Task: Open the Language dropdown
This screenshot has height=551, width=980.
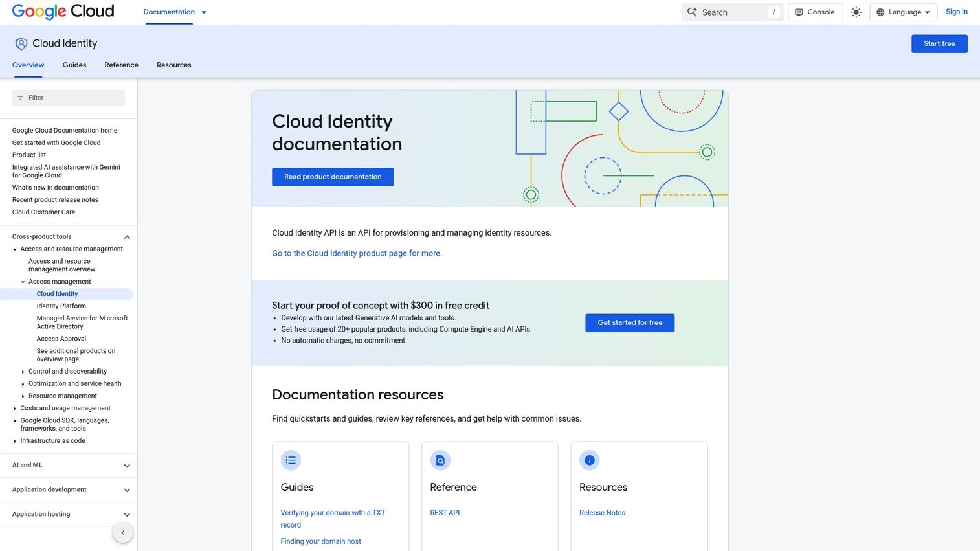Action: (x=903, y=12)
